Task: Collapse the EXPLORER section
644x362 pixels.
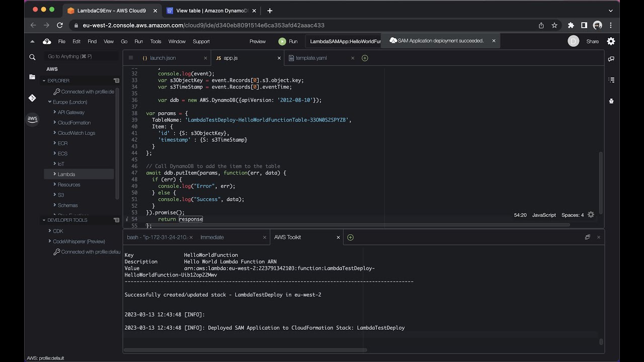Action: tap(44, 80)
